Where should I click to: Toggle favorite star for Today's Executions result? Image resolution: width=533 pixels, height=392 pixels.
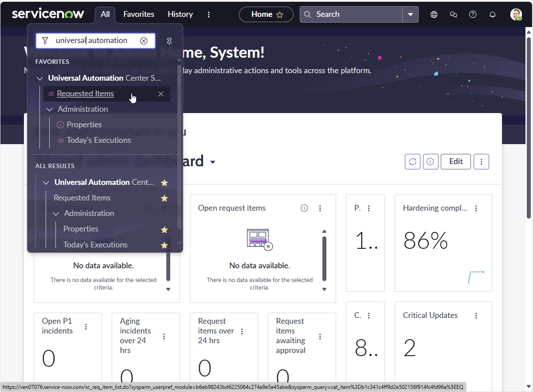[165, 245]
